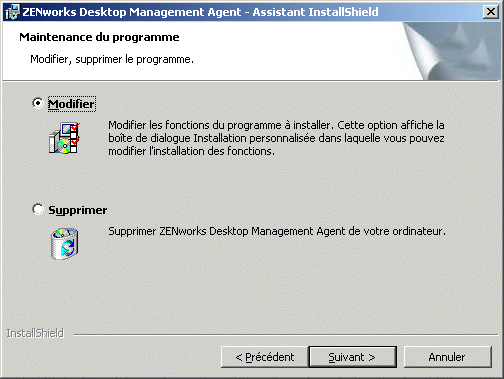Click the Supprimer recycle bin icon
This screenshot has height=379, width=504.
point(65,244)
